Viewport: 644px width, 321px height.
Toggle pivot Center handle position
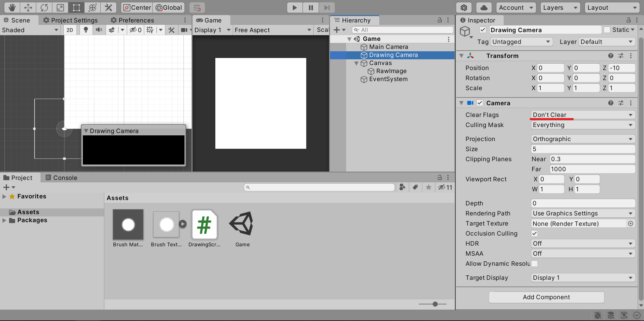137,7
